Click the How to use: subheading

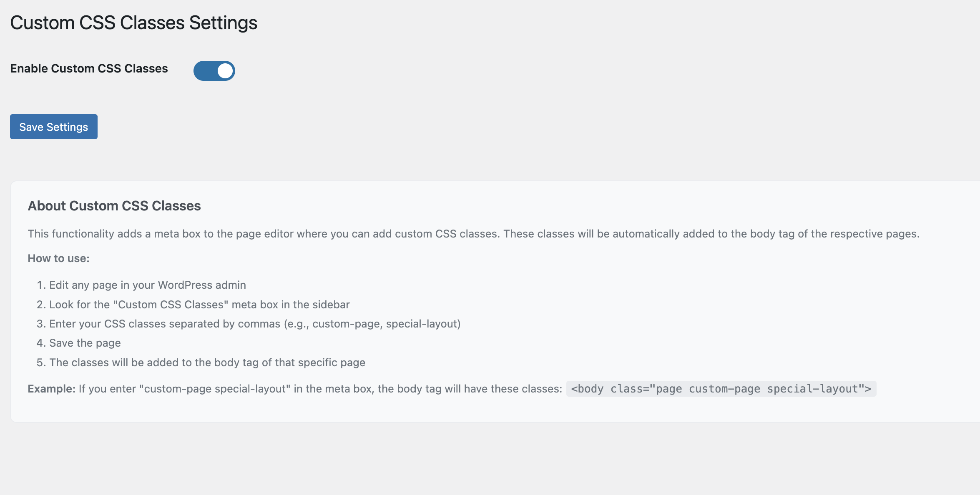pos(59,258)
